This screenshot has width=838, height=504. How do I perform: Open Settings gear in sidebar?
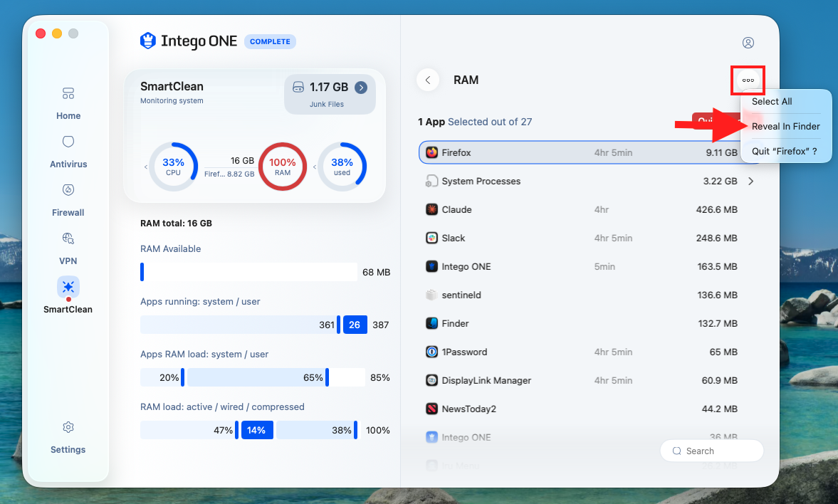pyautogui.click(x=68, y=427)
